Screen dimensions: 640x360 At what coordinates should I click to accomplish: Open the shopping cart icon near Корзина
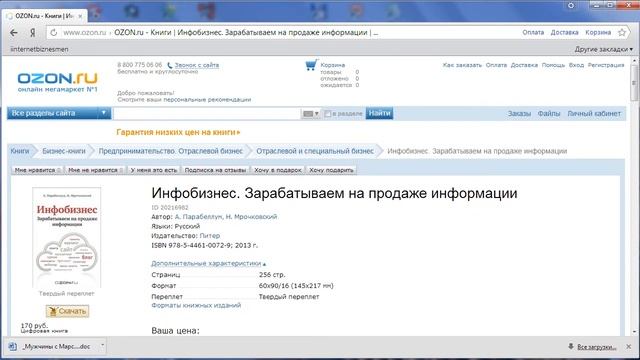pyautogui.click(x=311, y=65)
